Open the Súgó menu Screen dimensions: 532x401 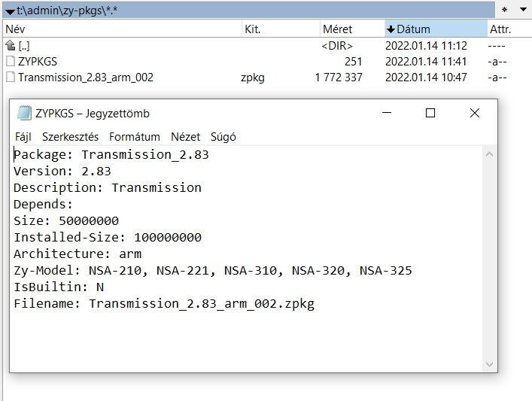click(x=223, y=137)
